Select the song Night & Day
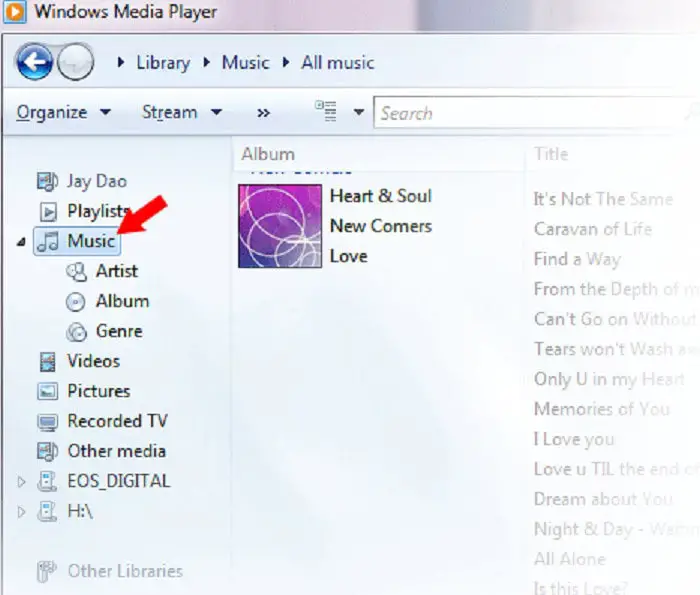The height and width of the screenshot is (595, 700). 615,529
